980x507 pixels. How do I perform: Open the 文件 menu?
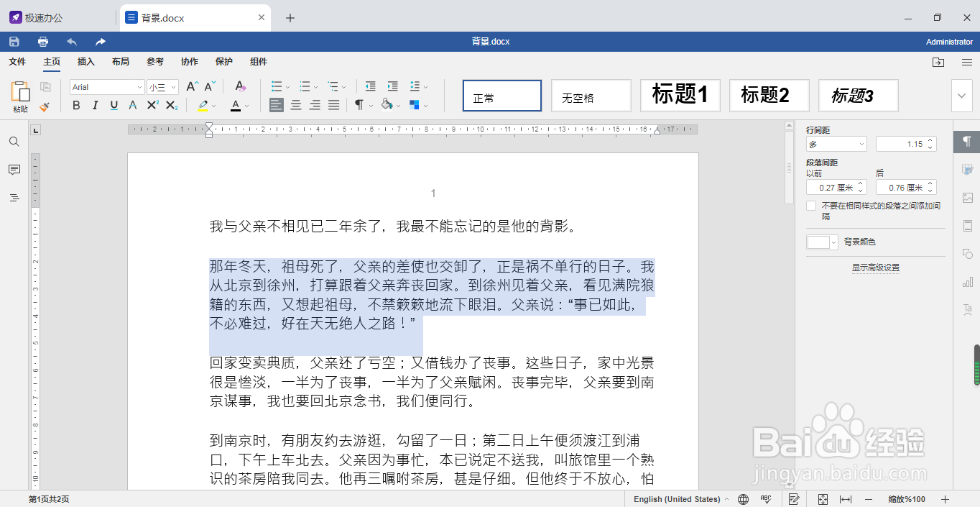pos(17,62)
